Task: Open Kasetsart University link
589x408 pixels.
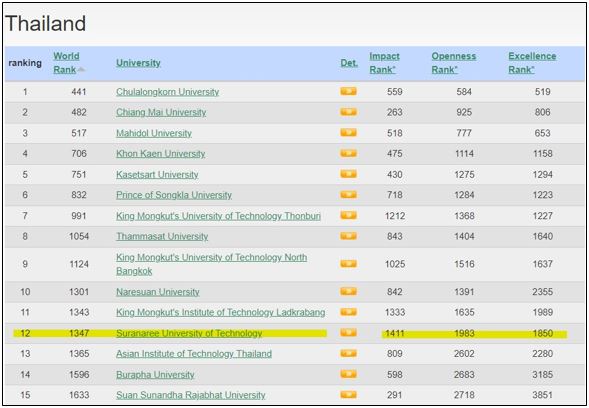Action: point(157,175)
